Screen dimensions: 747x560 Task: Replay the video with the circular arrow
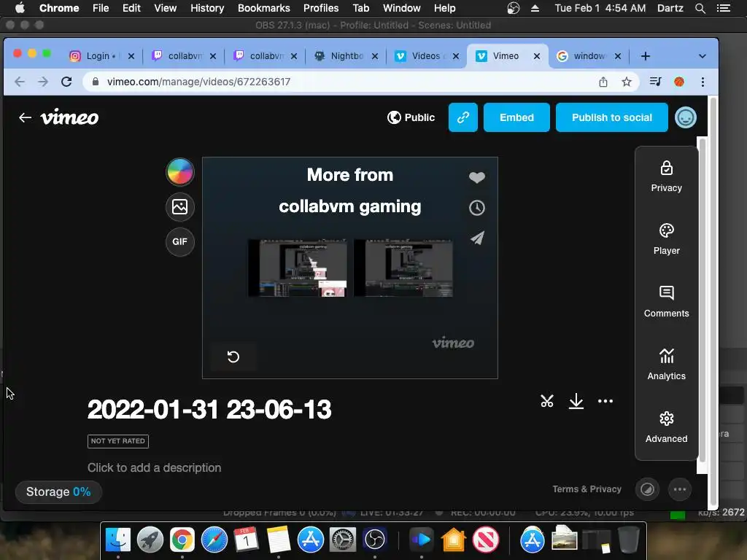coord(233,357)
